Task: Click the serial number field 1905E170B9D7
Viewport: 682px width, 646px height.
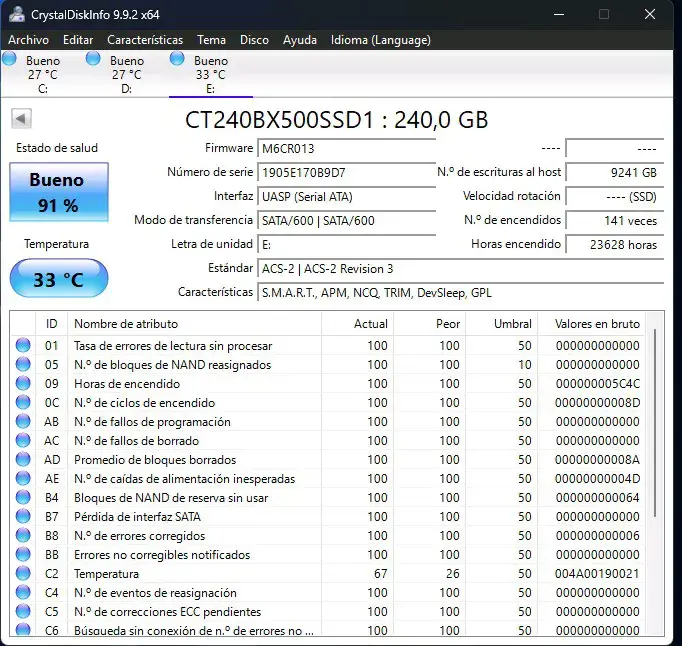Action: [x=346, y=173]
